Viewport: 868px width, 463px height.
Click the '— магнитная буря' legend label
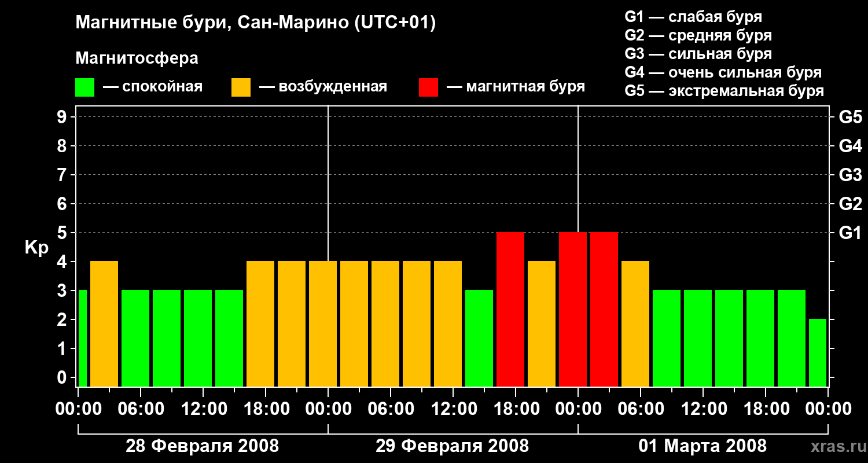[516, 87]
